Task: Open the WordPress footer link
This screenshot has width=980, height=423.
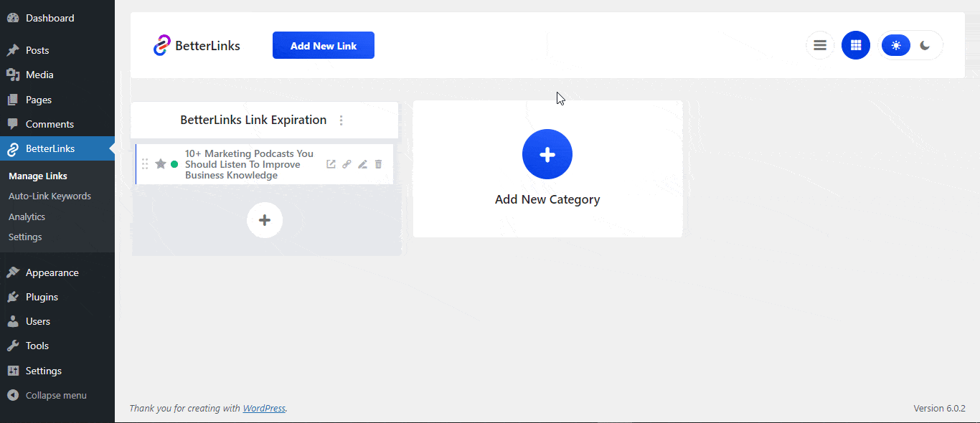Action: (x=263, y=409)
